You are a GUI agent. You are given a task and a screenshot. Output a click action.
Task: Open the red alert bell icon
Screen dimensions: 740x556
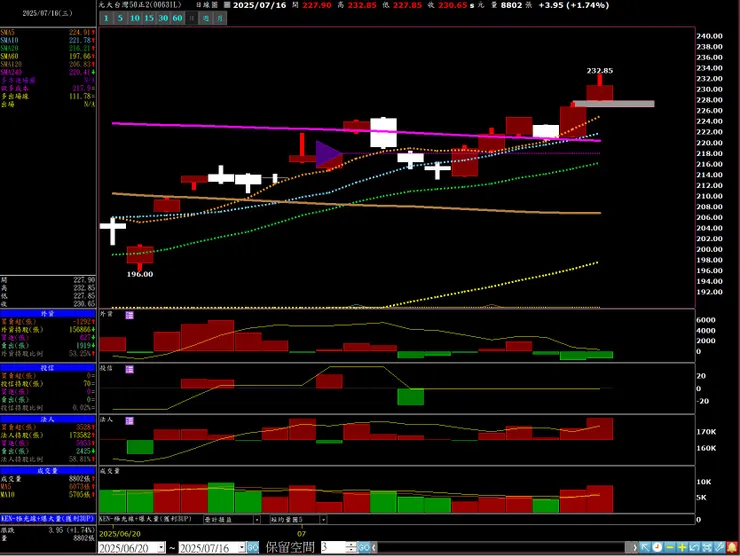(732, 547)
